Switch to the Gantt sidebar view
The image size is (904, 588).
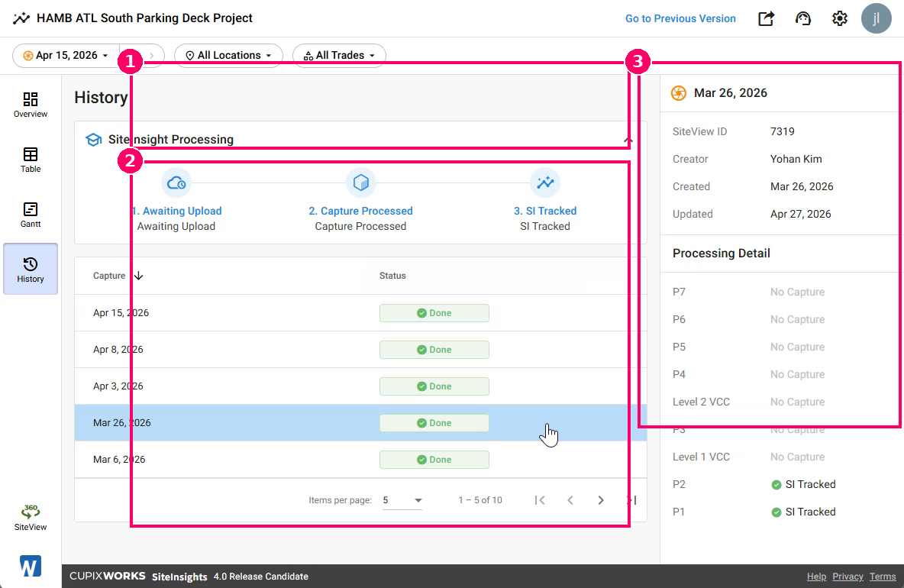click(31, 215)
